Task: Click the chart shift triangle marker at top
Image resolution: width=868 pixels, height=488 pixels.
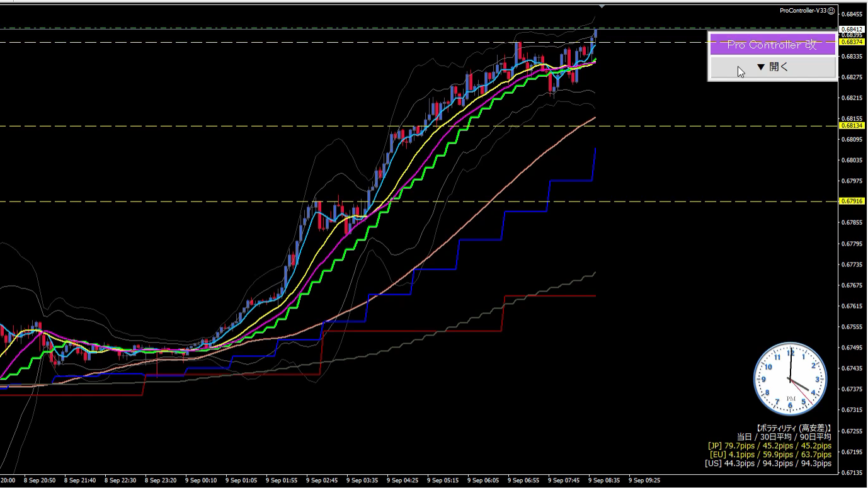Action: pyautogui.click(x=602, y=6)
